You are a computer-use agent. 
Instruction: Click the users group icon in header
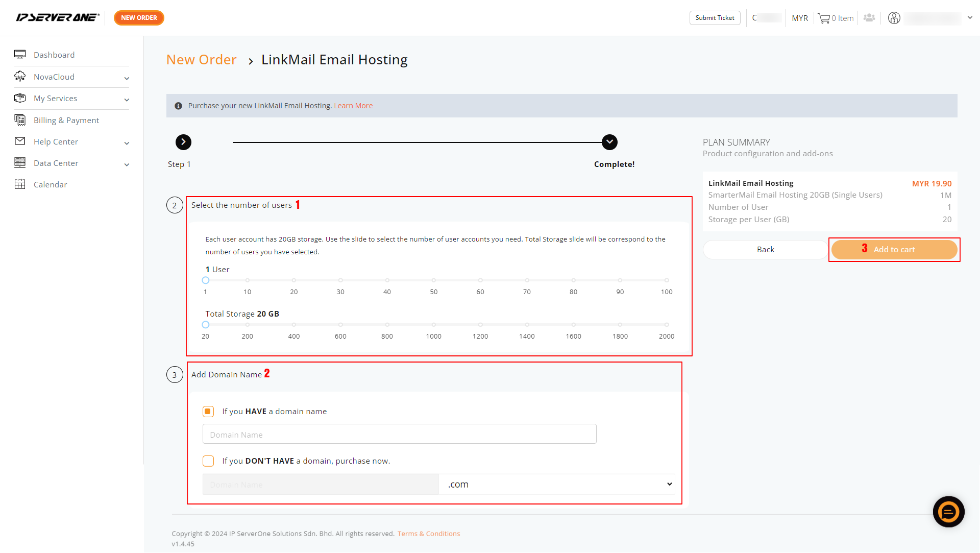point(869,18)
